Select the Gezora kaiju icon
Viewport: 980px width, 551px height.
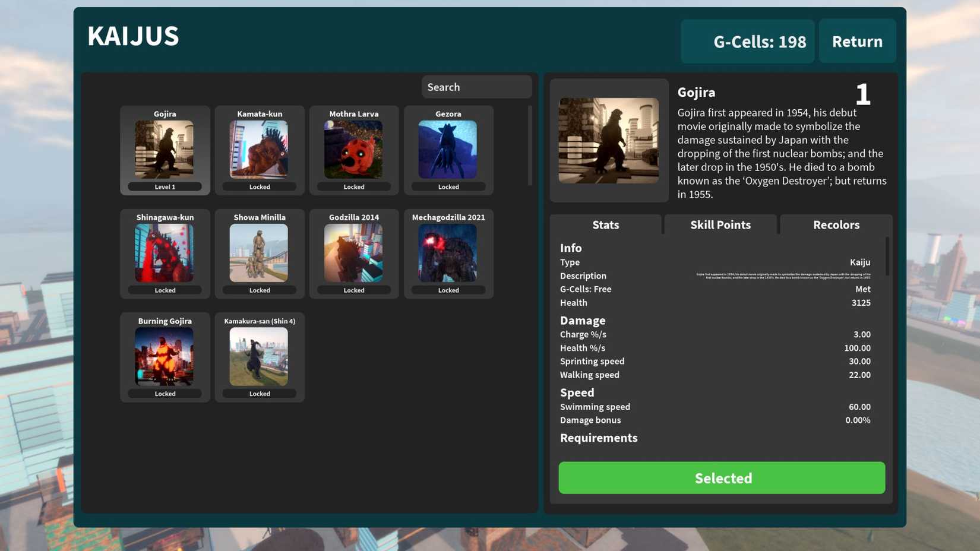point(448,150)
